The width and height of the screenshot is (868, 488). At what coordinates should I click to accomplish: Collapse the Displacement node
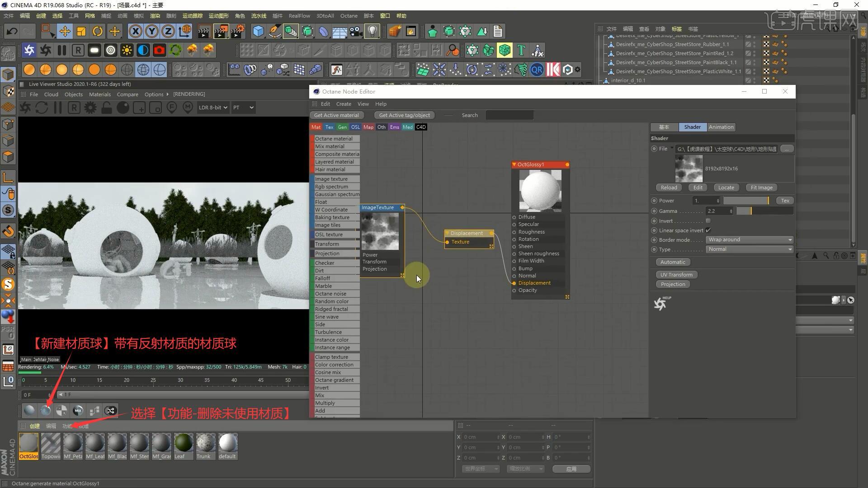pos(447,233)
